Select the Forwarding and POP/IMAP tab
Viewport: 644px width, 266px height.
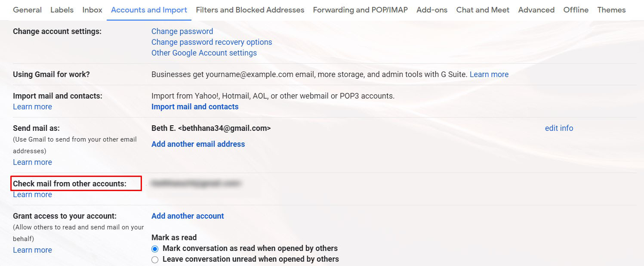click(360, 10)
